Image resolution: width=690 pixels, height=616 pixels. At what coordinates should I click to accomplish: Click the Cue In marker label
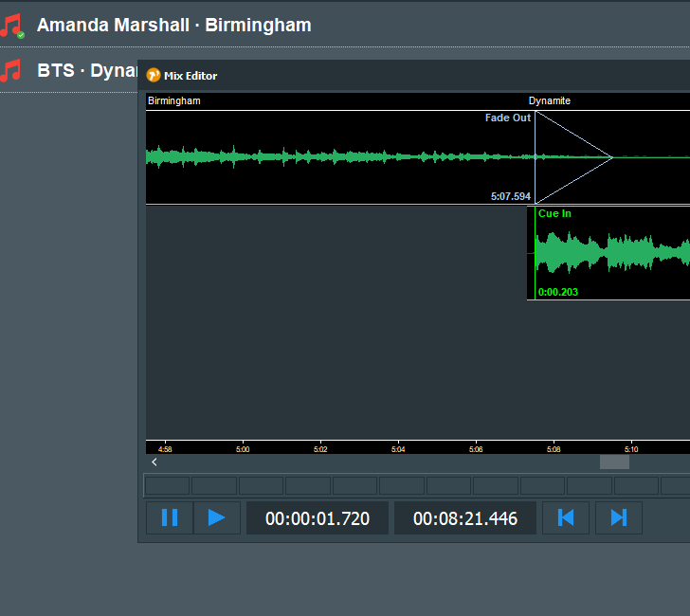554,213
